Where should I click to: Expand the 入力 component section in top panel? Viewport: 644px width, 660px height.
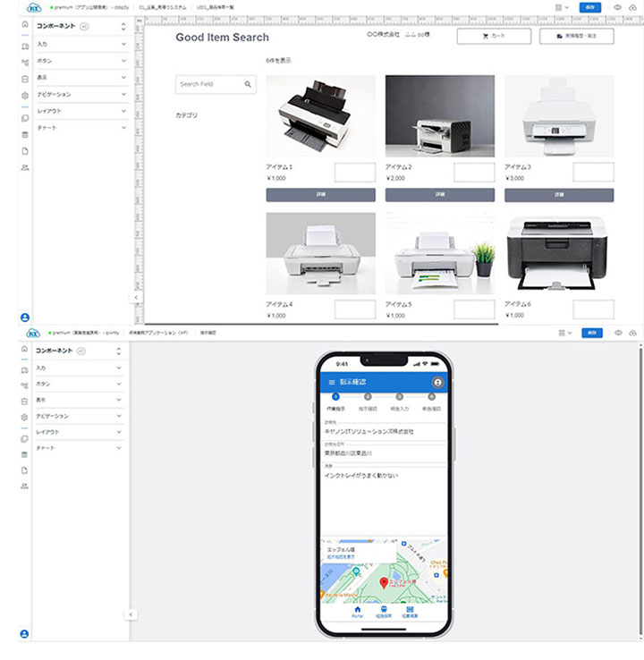pos(123,44)
